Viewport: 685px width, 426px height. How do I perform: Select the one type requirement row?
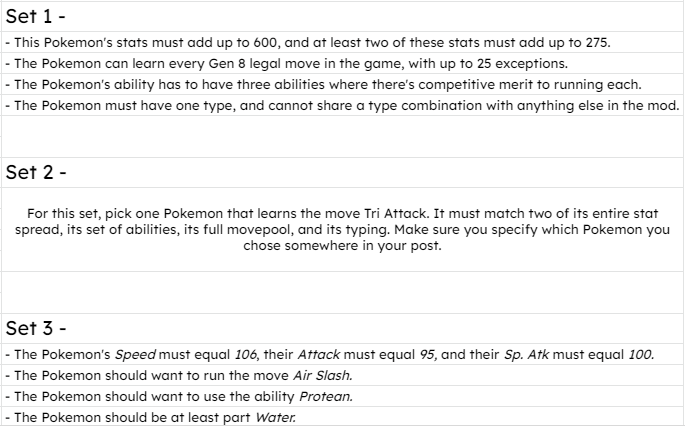[342, 105]
